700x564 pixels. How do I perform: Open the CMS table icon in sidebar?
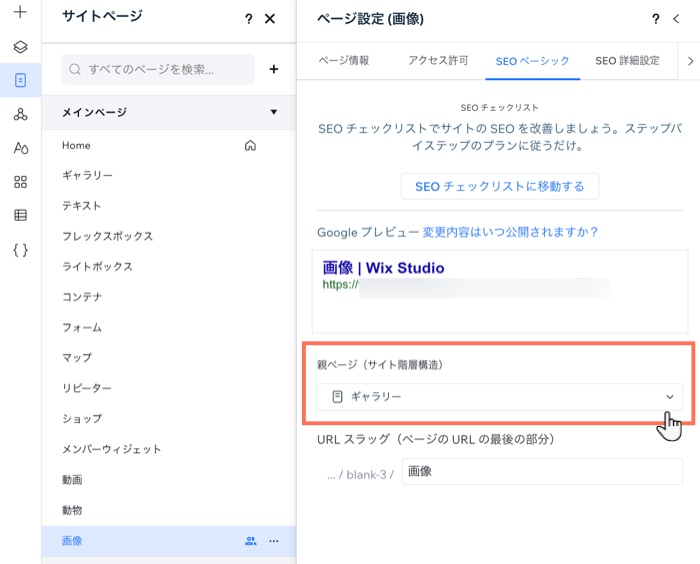tap(20, 215)
